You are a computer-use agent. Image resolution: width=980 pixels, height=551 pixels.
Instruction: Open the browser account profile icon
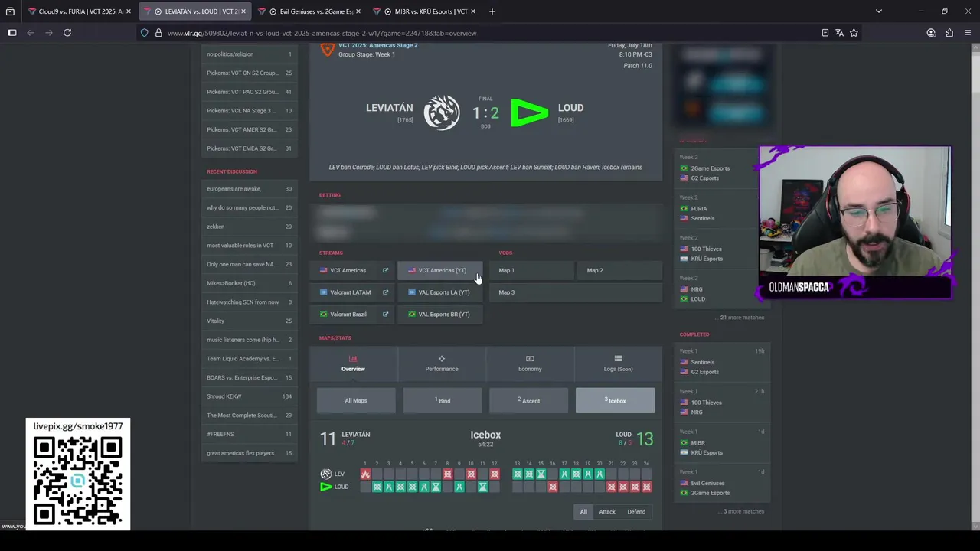click(931, 33)
